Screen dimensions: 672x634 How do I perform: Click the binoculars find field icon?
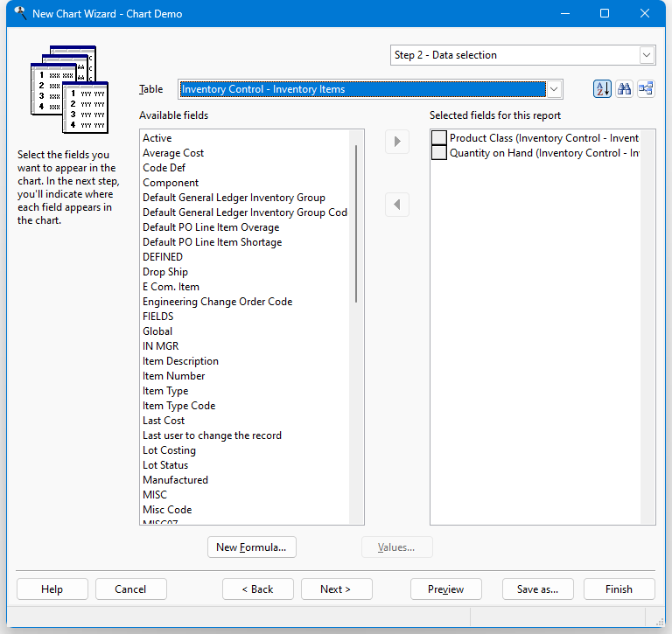point(624,89)
